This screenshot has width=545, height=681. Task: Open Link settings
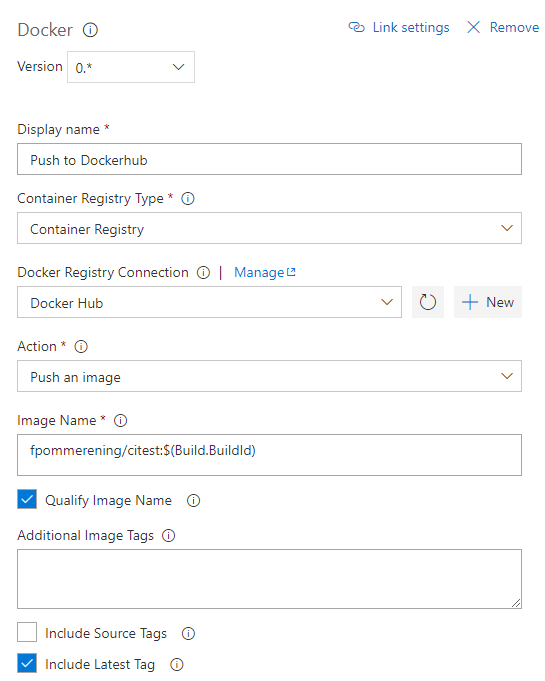pyautogui.click(x=399, y=27)
